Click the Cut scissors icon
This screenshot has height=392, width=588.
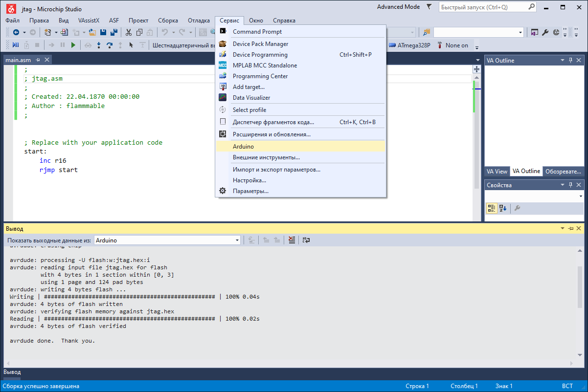[128, 32]
